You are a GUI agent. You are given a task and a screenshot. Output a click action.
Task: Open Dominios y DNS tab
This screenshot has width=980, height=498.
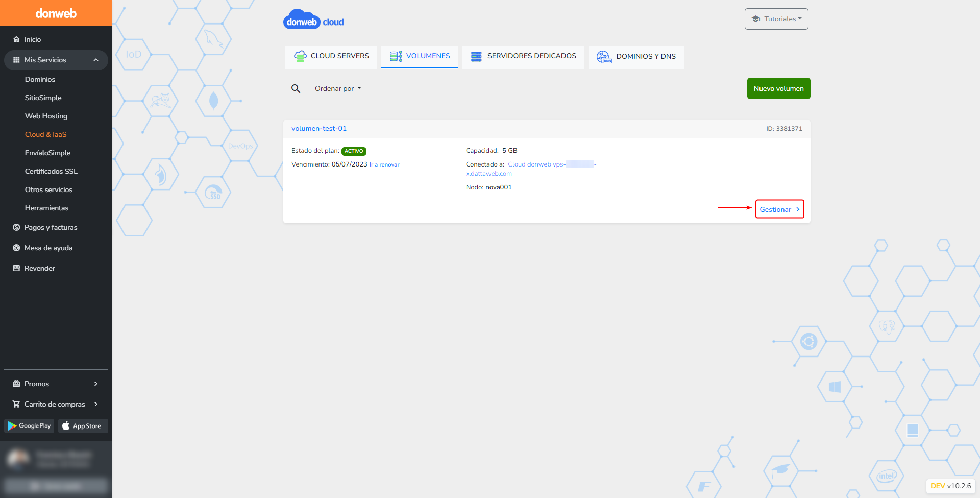(x=636, y=56)
